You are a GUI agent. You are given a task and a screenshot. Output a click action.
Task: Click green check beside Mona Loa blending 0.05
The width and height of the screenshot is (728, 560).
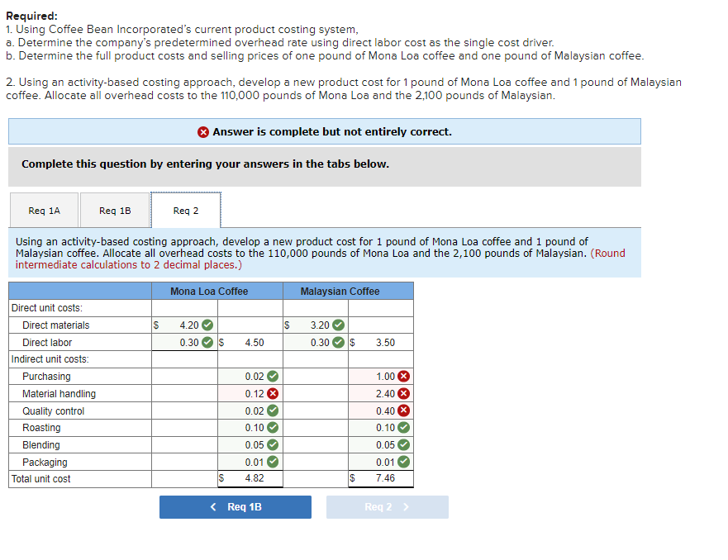click(x=273, y=444)
